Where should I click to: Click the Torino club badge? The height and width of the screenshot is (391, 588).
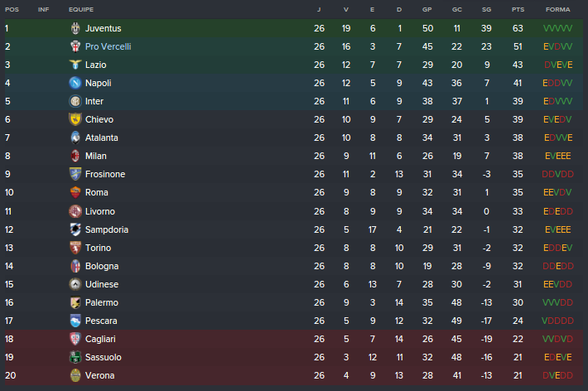pyautogui.click(x=75, y=248)
